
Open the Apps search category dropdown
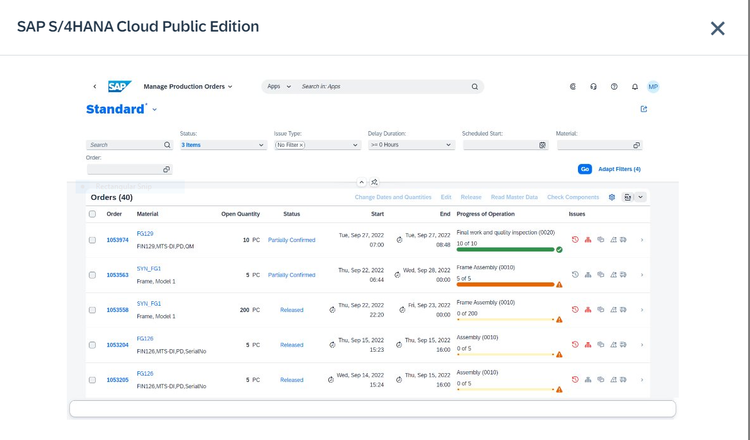point(279,87)
